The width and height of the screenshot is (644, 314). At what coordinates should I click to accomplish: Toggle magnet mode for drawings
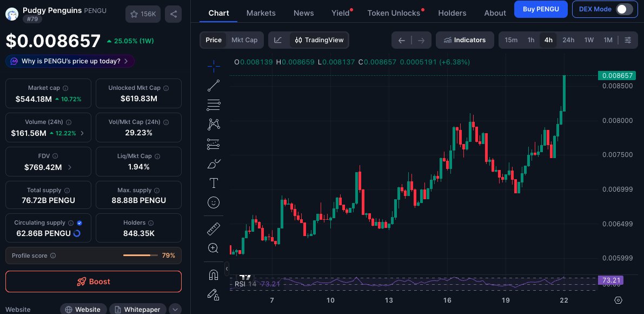pos(214,274)
